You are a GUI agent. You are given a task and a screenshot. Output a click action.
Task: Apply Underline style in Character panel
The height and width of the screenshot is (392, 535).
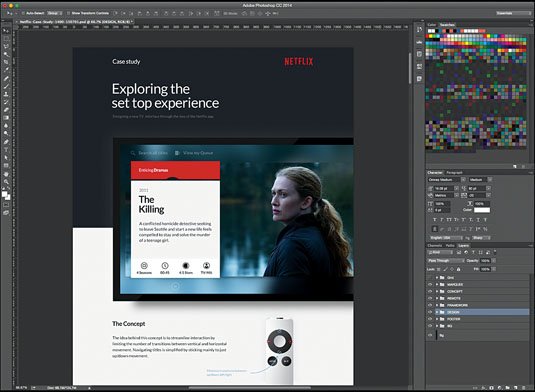pyautogui.click(x=478, y=220)
